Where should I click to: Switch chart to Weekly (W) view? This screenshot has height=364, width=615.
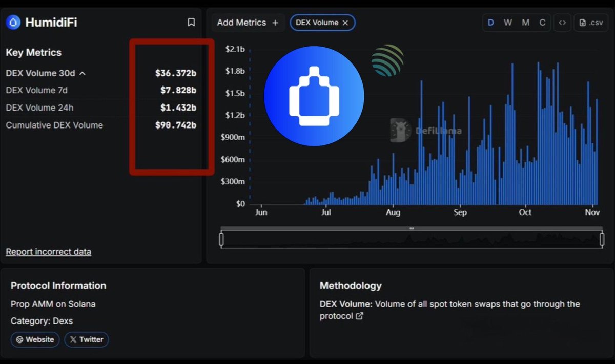[x=508, y=23]
